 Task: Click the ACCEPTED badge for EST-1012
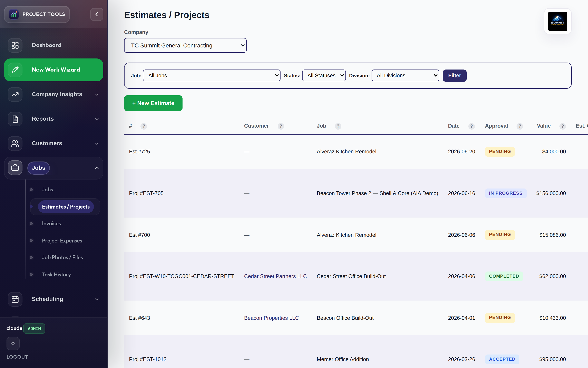pos(502,359)
